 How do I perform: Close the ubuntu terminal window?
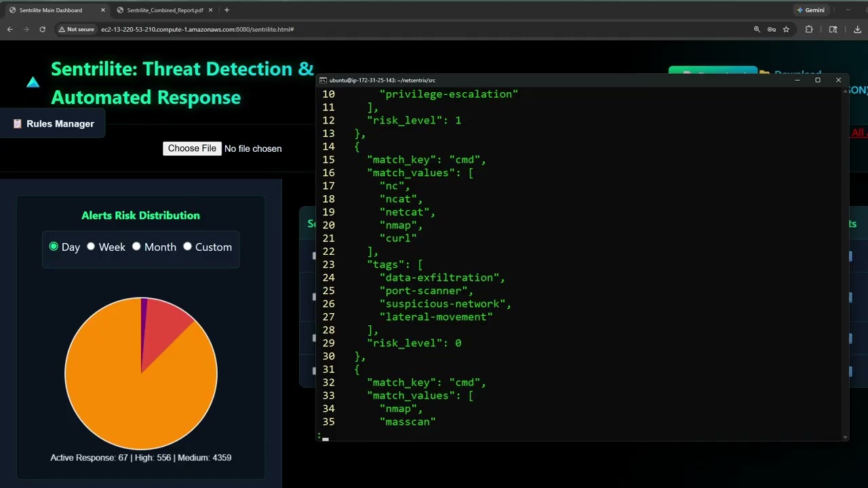coord(838,80)
